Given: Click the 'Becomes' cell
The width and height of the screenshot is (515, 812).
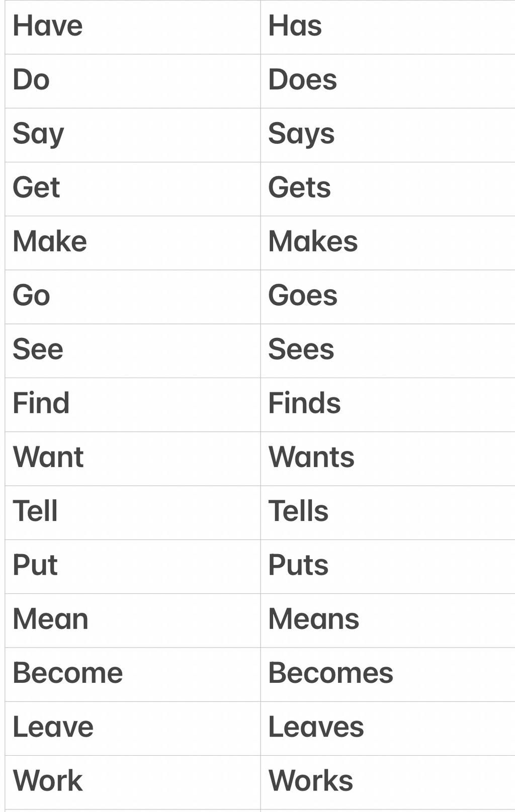Looking at the screenshot, I should (388, 674).
